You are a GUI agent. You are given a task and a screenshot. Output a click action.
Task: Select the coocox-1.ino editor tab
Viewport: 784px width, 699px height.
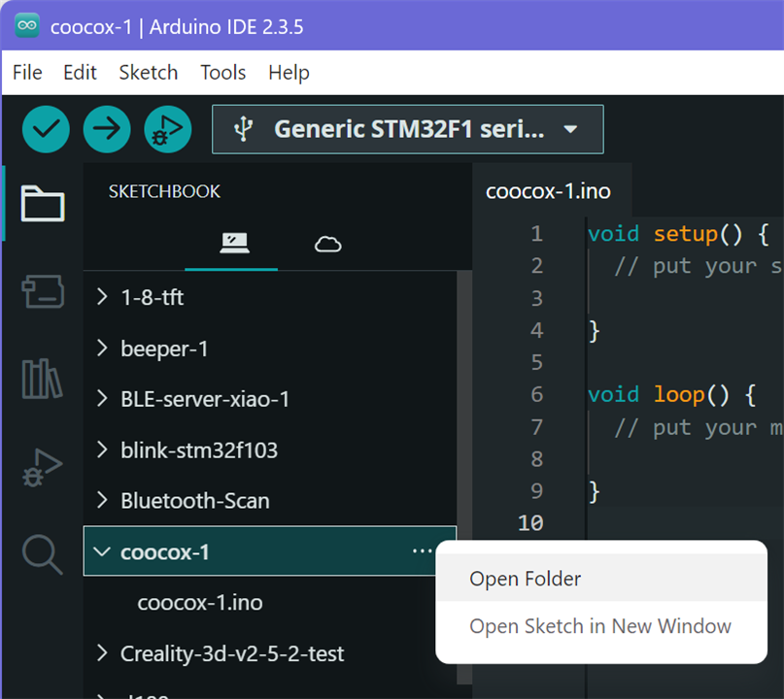coord(548,191)
